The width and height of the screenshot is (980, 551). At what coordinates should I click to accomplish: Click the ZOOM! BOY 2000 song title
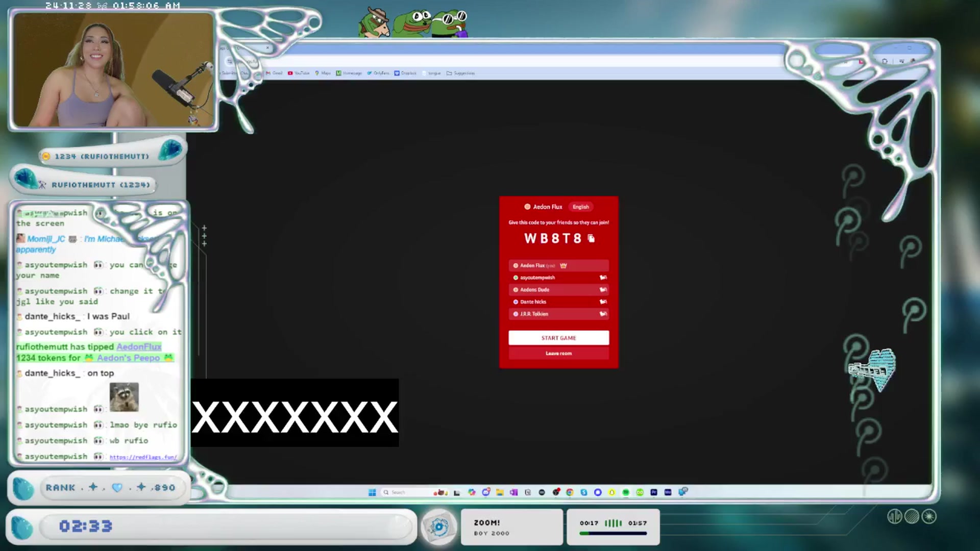coord(492,528)
